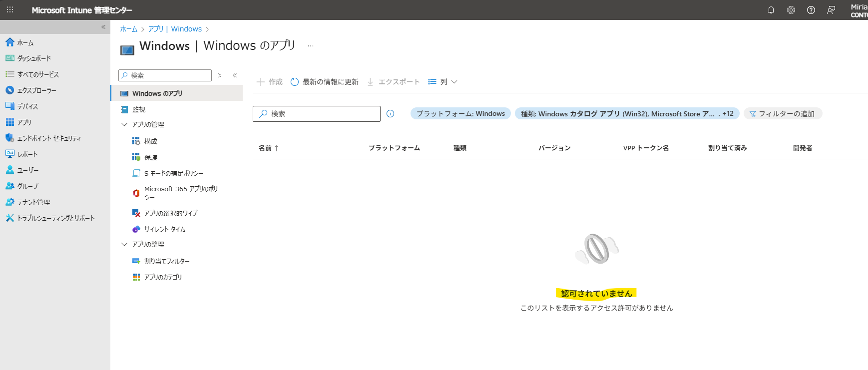Click the アプリ | Windows breadcrumb
868x370 pixels.
pyautogui.click(x=175, y=29)
